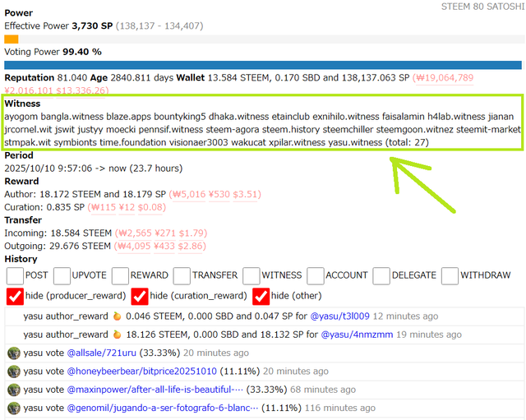Click yasu avatar on honeybeerbear vote row
Screen dimensions: 526x420
click(14, 372)
